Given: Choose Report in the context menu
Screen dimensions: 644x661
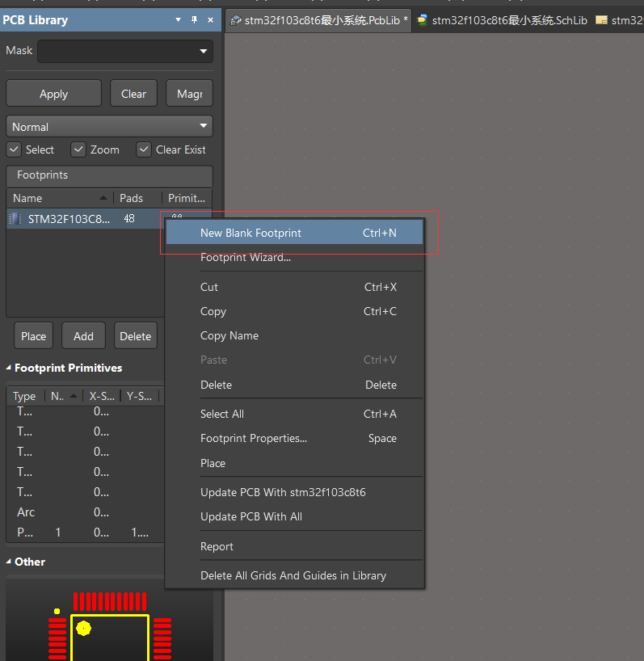Looking at the screenshot, I should tap(294, 546).
